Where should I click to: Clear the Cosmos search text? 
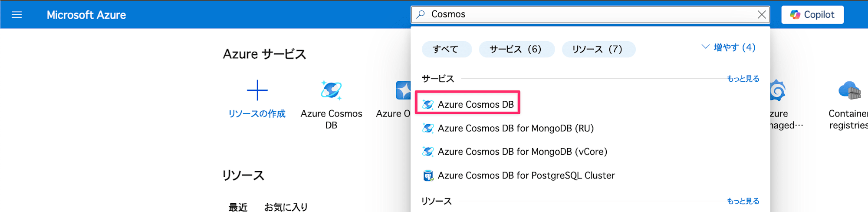[x=762, y=15]
